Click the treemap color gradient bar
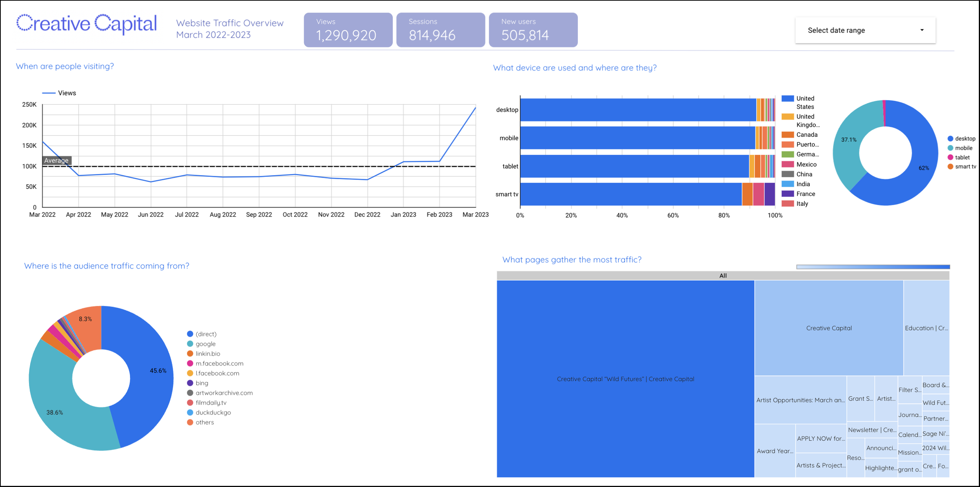The image size is (980, 487). [873, 267]
